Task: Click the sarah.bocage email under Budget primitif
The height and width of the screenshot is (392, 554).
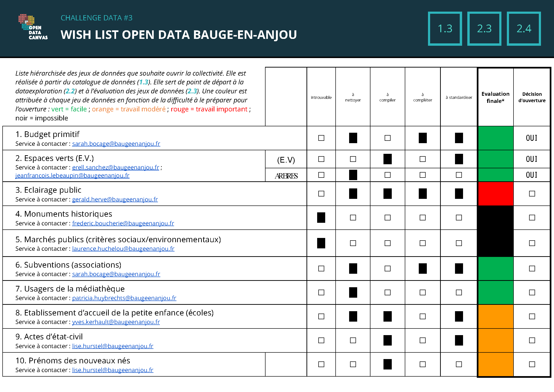Action: click(116, 144)
